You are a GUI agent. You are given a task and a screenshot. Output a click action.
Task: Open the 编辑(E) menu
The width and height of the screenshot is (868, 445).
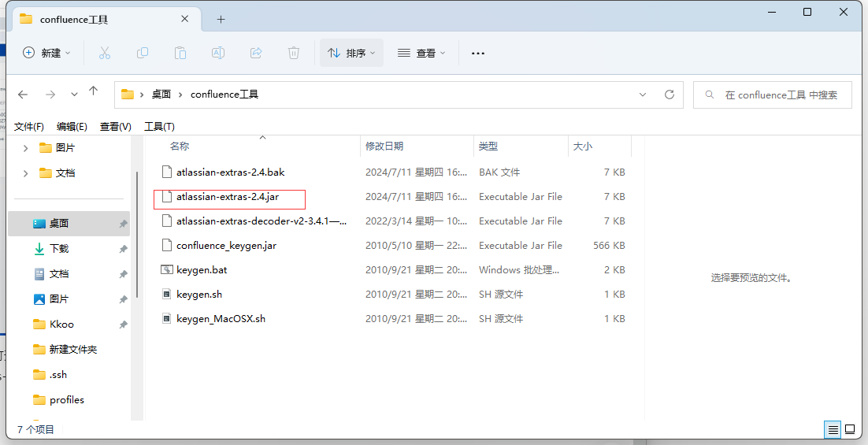click(72, 127)
